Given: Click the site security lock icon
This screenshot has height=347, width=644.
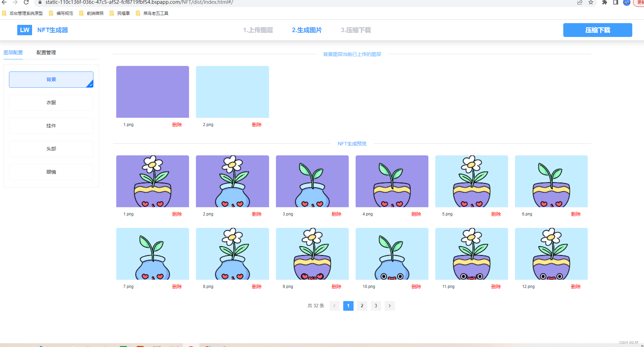Looking at the screenshot, I should pos(40,3).
